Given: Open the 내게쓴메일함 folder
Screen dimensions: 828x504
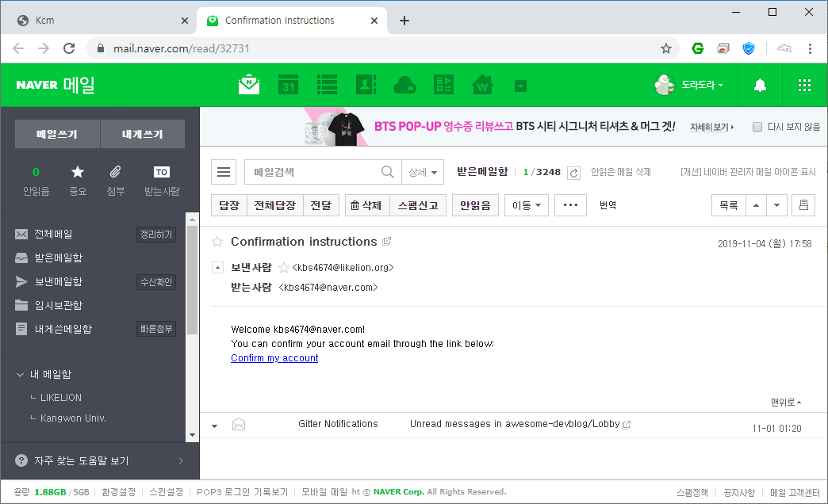Looking at the screenshot, I should [63, 329].
